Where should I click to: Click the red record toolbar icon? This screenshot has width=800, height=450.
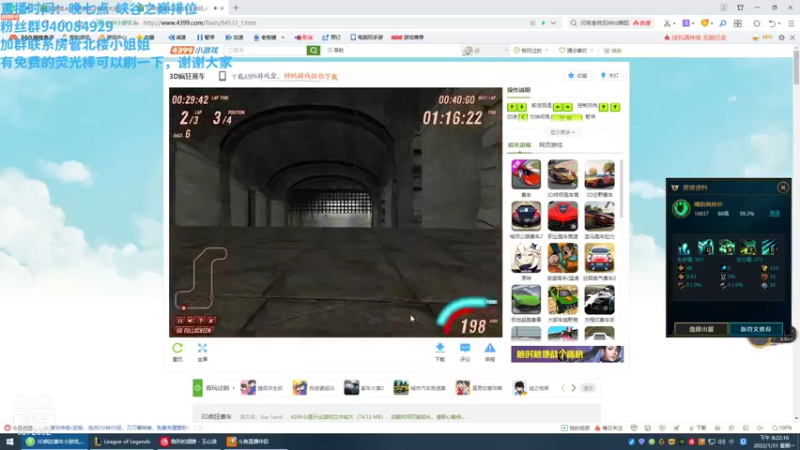pos(304,37)
